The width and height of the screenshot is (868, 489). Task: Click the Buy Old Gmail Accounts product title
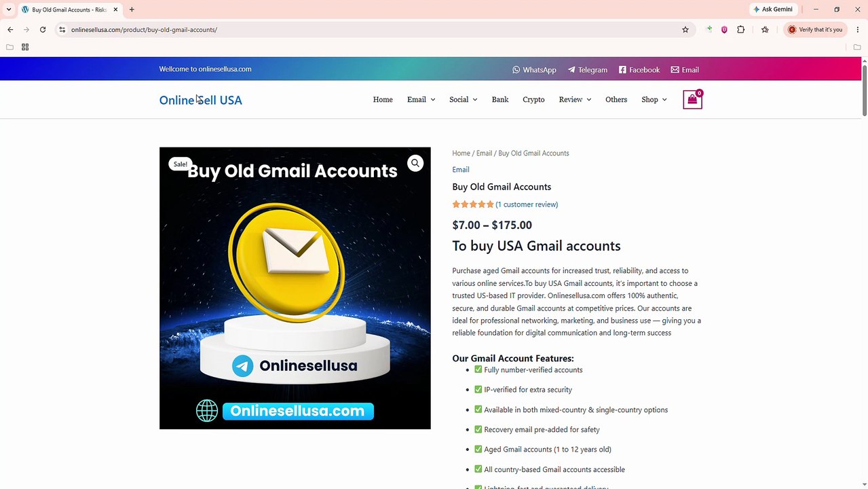502,187
